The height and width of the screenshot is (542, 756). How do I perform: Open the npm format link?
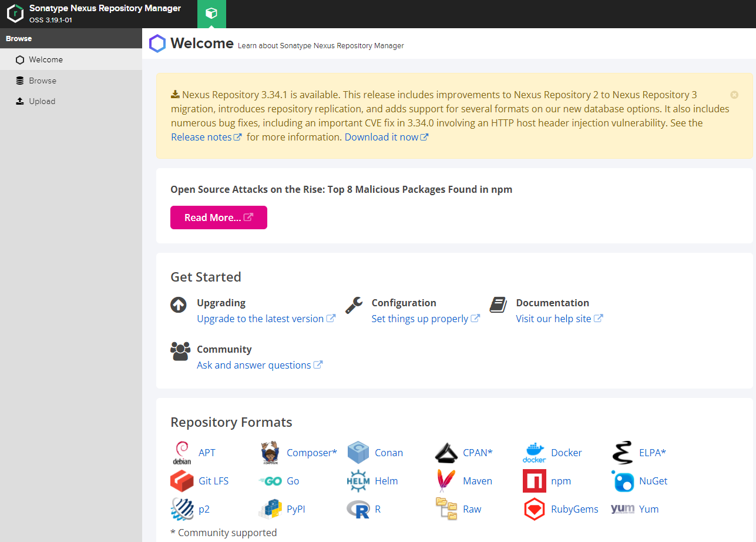click(x=561, y=481)
